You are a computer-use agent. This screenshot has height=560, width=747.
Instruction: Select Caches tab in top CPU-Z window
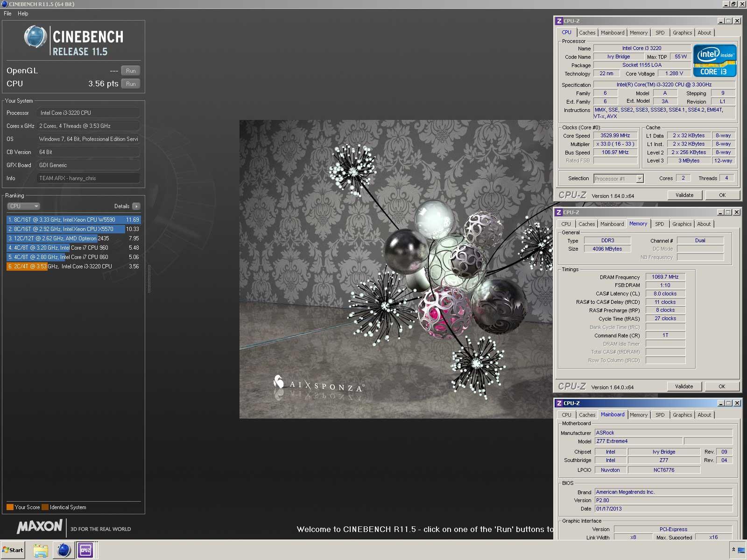tap(587, 33)
